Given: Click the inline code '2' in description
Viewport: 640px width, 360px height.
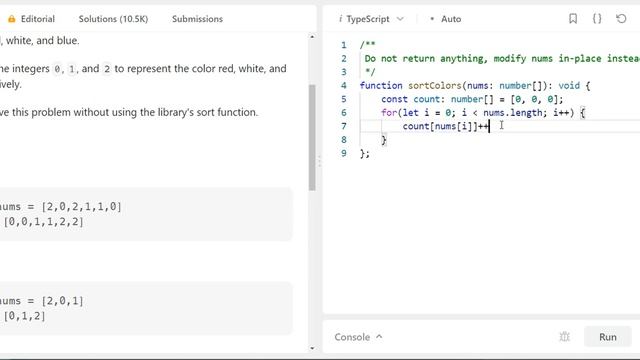Looking at the screenshot, I should coord(107,69).
